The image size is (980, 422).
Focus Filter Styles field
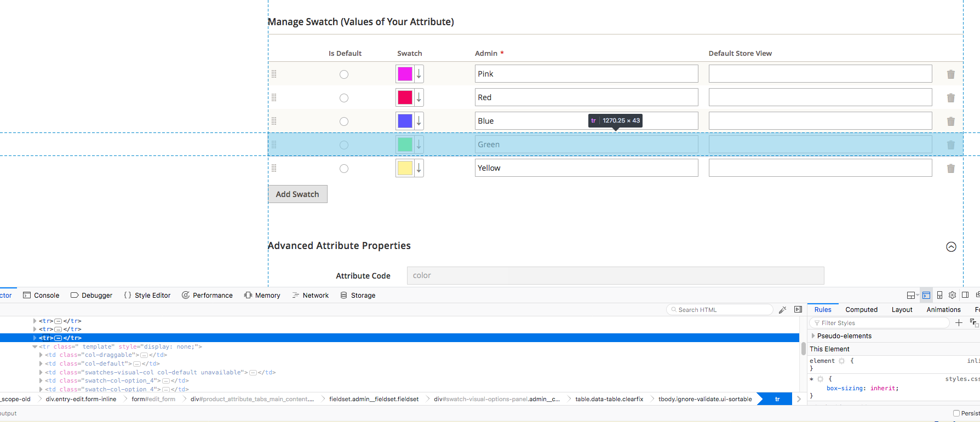click(x=879, y=323)
